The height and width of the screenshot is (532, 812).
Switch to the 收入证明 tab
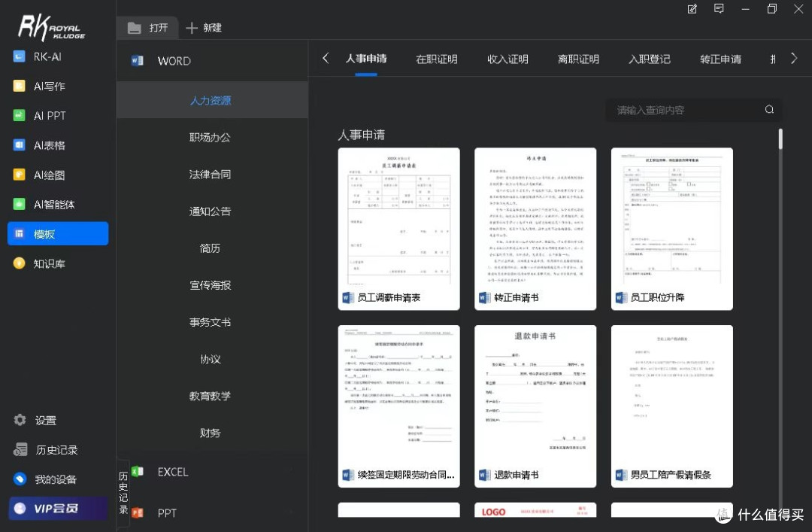tap(507, 59)
